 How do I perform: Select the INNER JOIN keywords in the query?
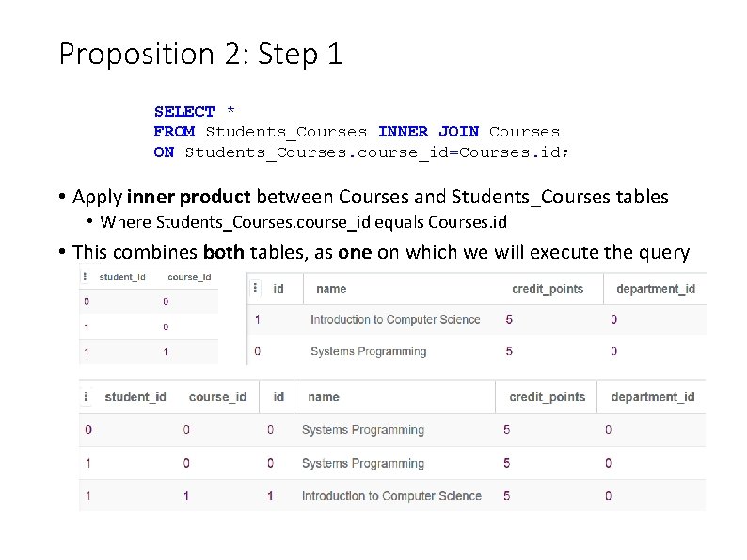[x=428, y=132]
